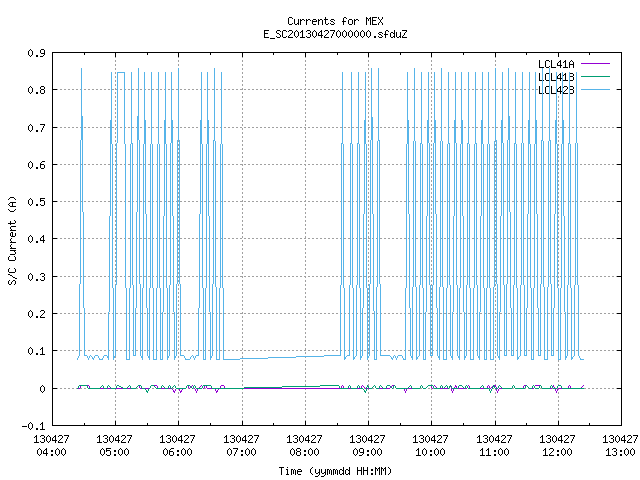
Task: Click the purple LCL41A legend line sample
Action: coord(595,64)
